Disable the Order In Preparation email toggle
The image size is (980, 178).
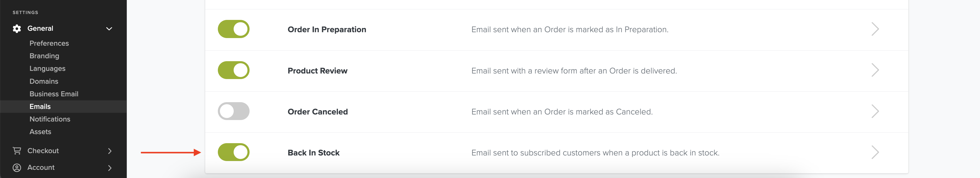point(234,29)
